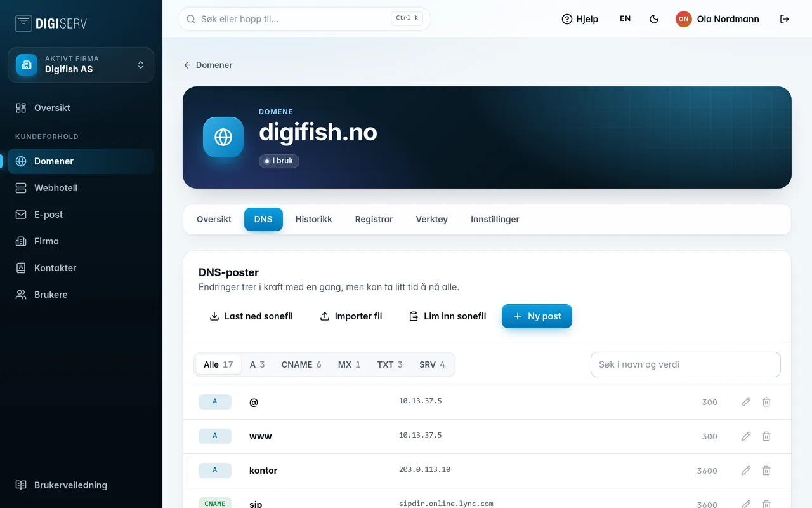Switch to Historikk tab
The height and width of the screenshot is (508, 812).
[x=313, y=219]
